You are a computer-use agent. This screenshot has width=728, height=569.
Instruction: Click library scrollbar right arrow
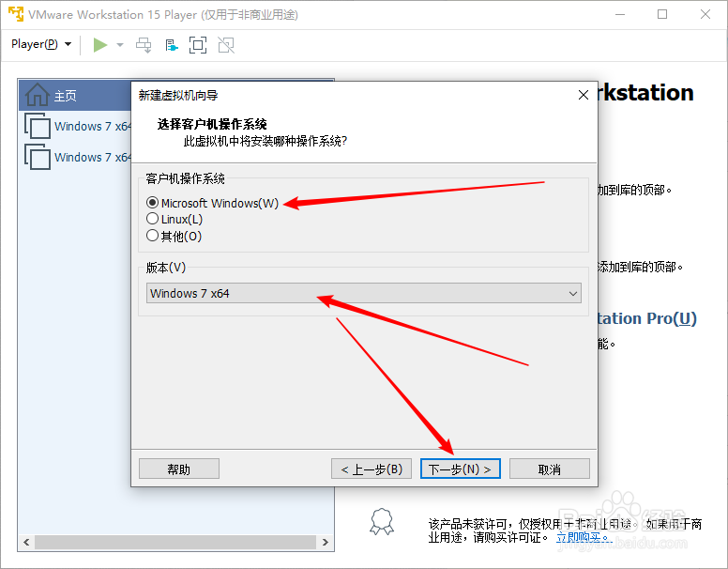pyautogui.click(x=325, y=542)
